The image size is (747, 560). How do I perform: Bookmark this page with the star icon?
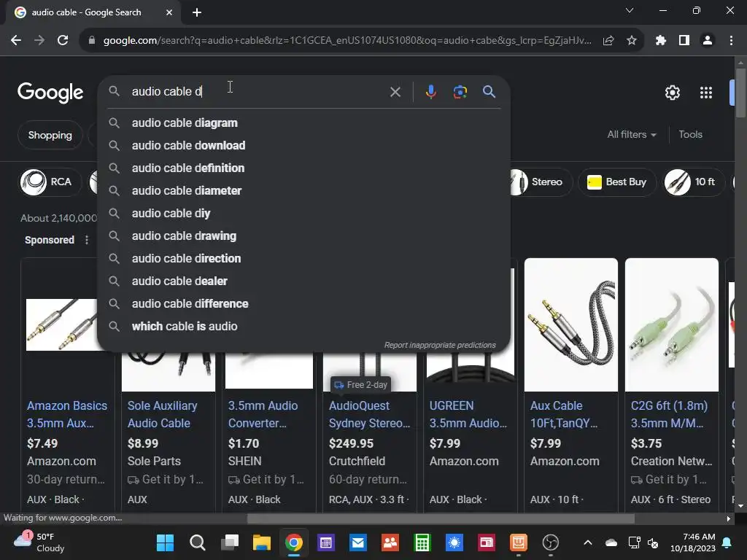coord(632,41)
